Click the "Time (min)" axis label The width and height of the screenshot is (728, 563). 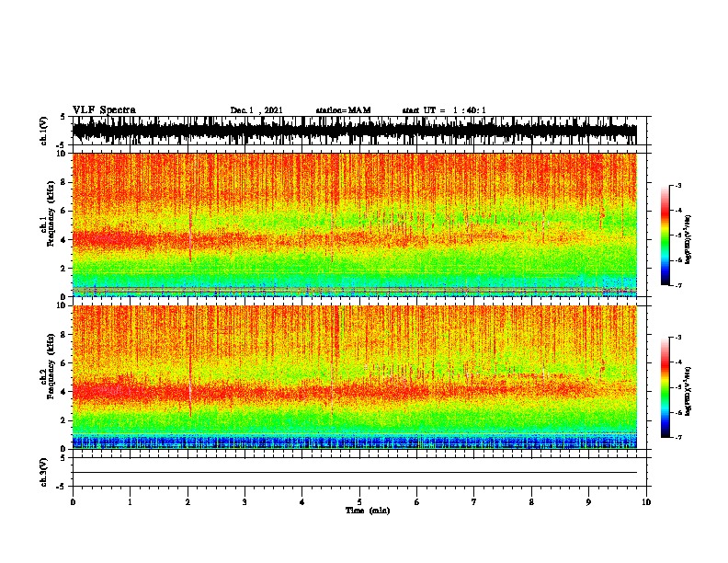[368, 511]
